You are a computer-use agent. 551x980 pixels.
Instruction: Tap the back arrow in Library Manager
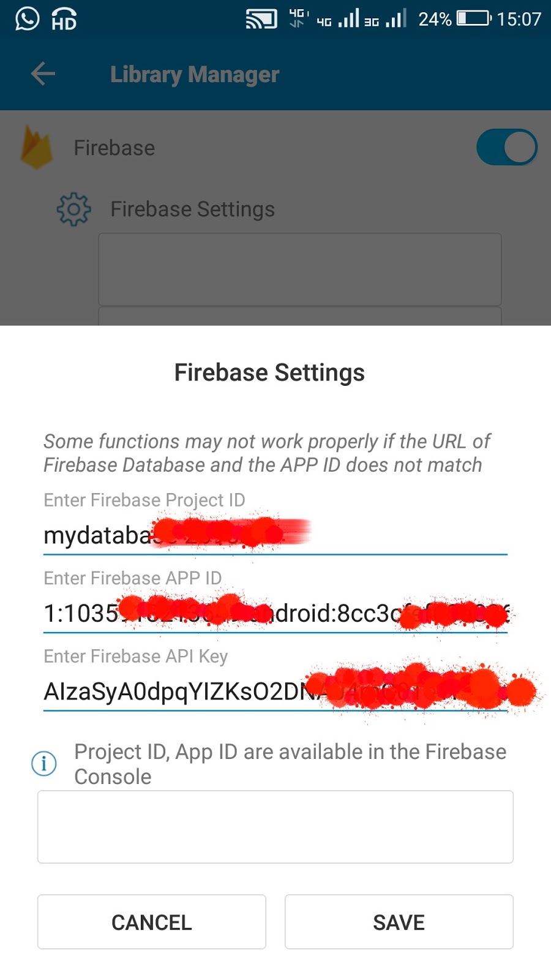(43, 74)
